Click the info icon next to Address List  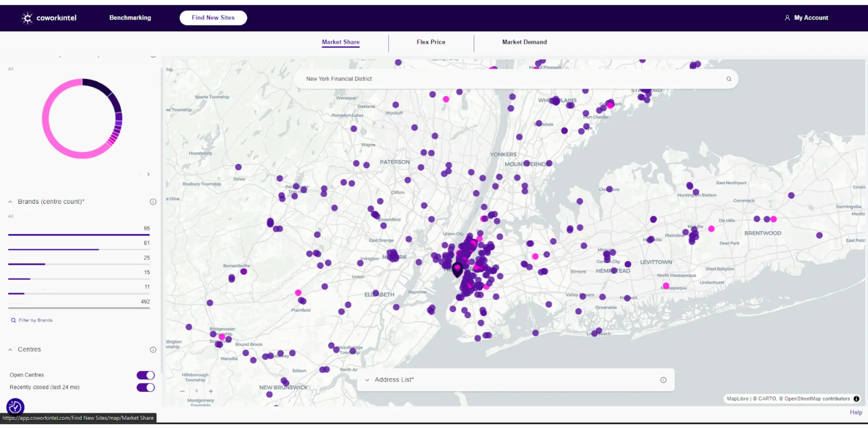[x=663, y=380]
